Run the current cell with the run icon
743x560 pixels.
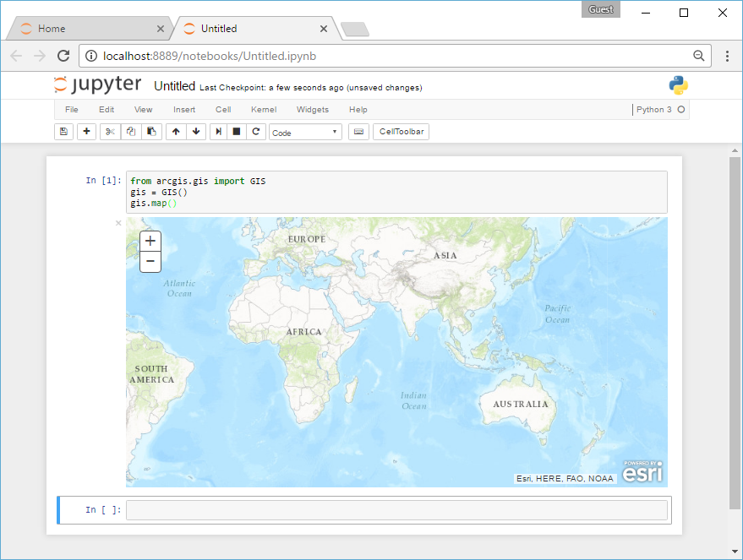coord(218,132)
